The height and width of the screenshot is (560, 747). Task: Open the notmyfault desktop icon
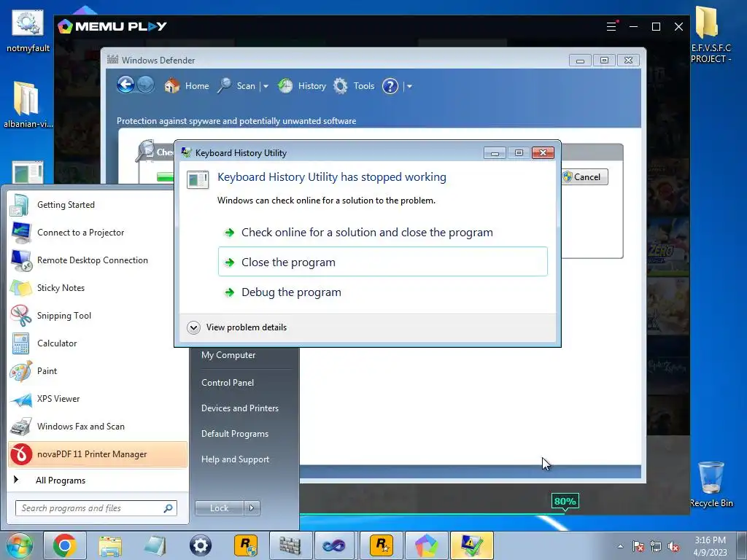point(28,31)
